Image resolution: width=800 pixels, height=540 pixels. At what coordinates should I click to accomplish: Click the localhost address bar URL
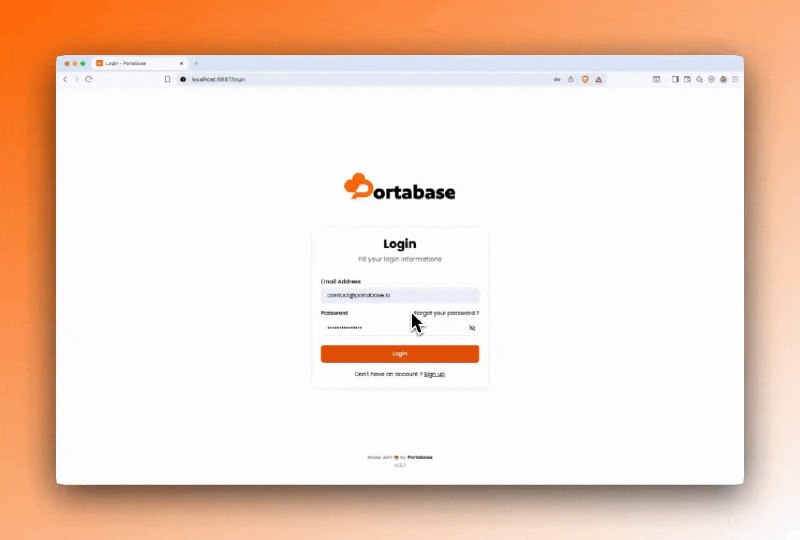[x=218, y=80]
